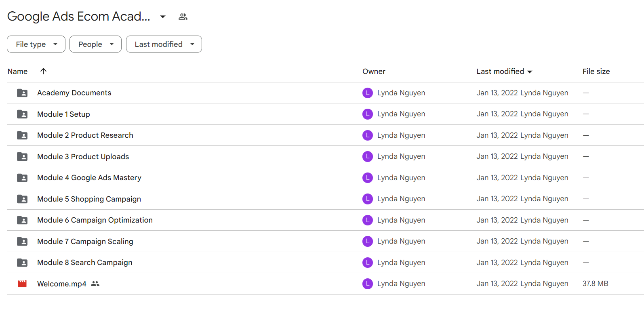Viewport: 644px width, 324px height.
Task: Click the Module 8 Search Campaign folder icon
Action: click(x=22, y=263)
